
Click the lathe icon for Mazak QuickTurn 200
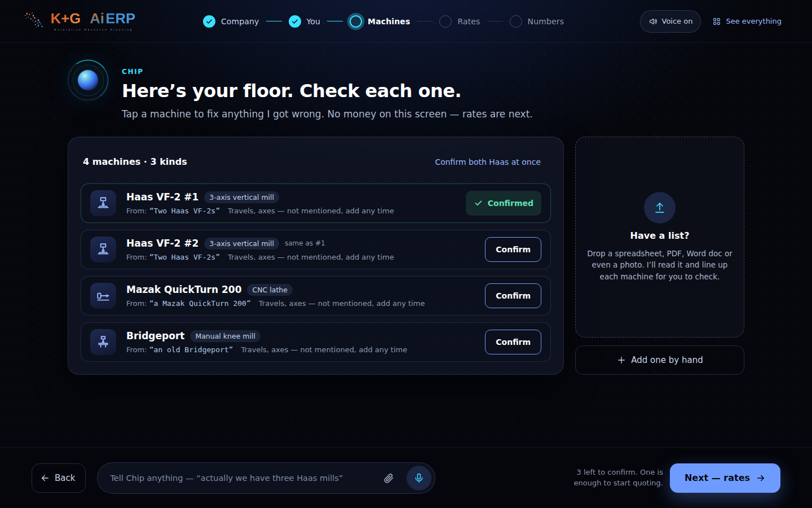(x=103, y=296)
